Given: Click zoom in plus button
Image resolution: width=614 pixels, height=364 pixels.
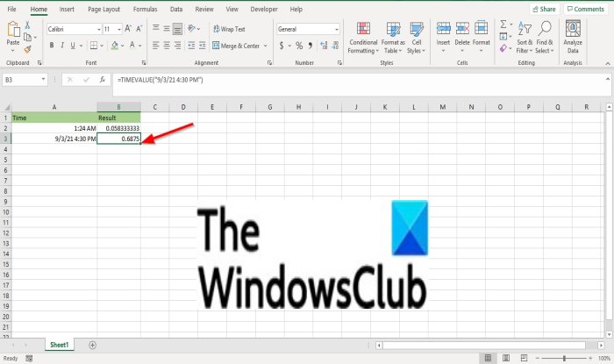Looking at the screenshot, I should (590, 358).
